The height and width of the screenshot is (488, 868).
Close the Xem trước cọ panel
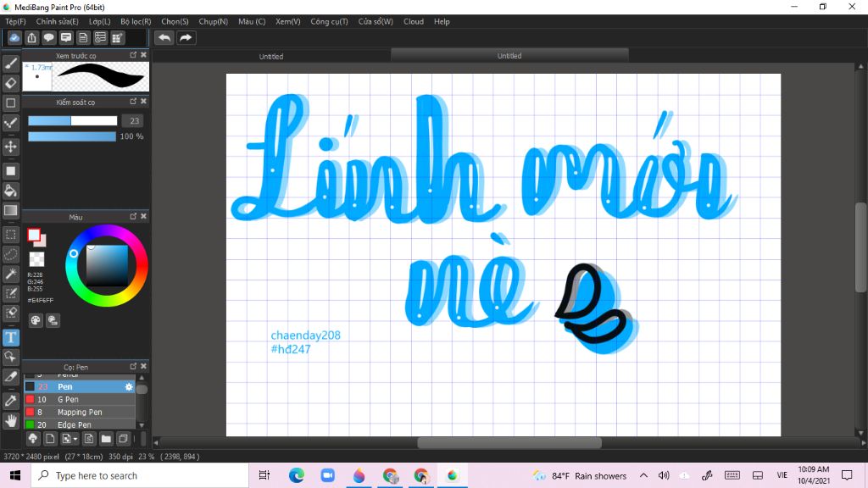coord(143,55)
